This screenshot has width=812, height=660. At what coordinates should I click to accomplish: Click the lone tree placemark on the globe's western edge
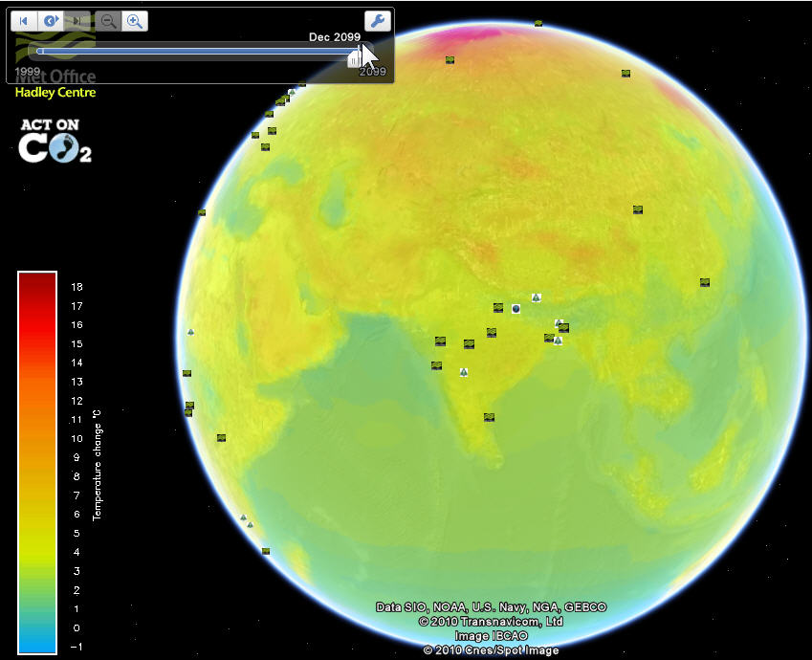pyautogui.click(x=191, y=332)
